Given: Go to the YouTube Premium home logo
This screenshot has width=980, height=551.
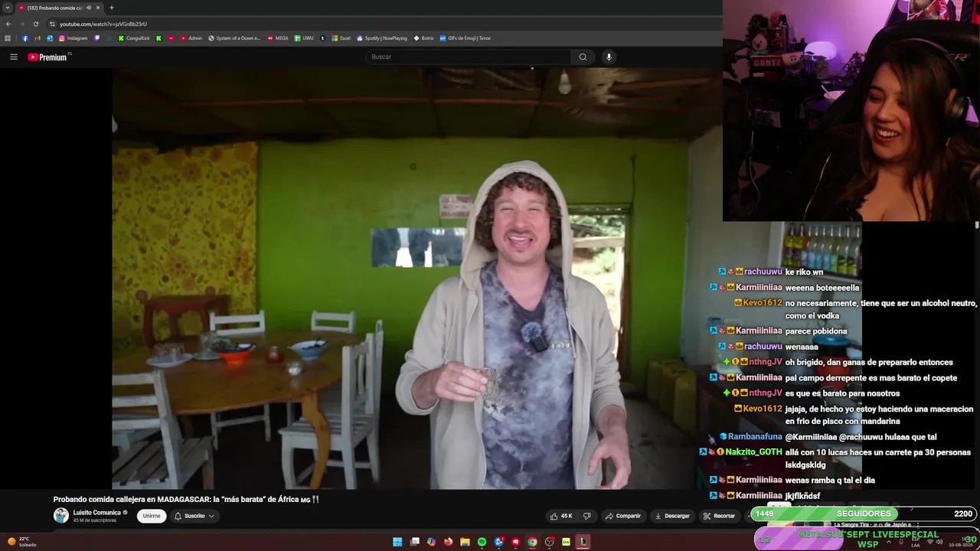Looking at the screenshot, I should tap(49, 57).
